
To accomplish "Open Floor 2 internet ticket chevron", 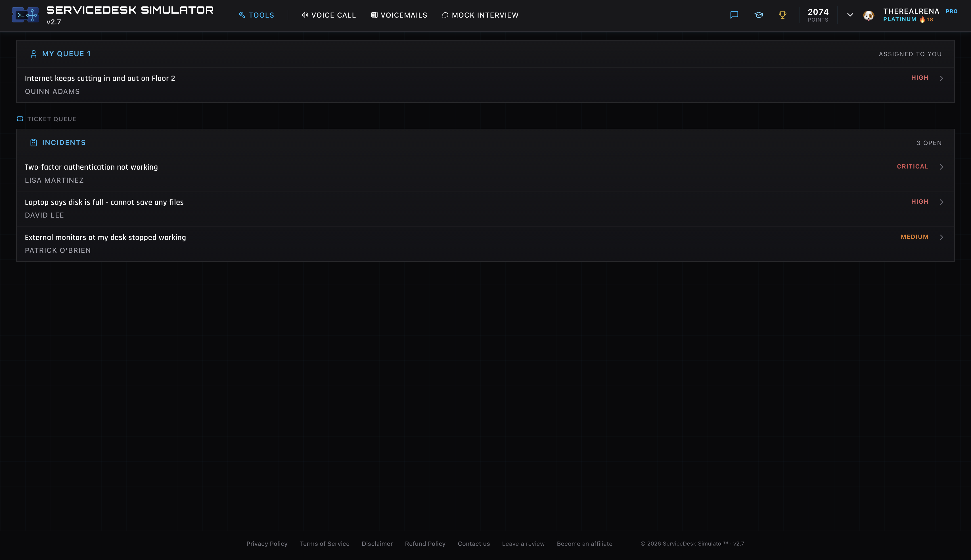I will [941, 79].
